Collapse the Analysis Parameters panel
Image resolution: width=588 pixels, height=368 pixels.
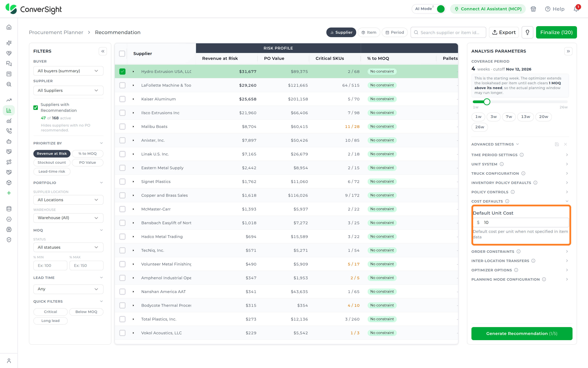coord(568,51)
